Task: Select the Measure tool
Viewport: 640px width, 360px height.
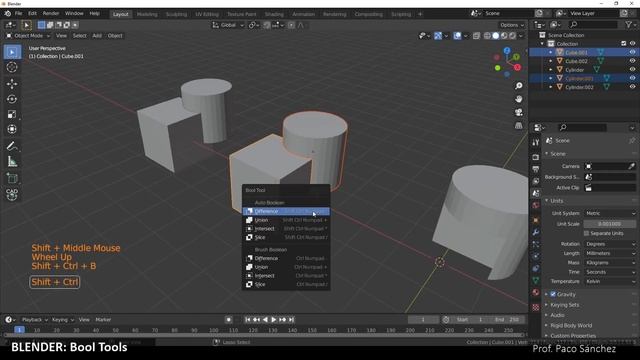Action: pos(12,162)
